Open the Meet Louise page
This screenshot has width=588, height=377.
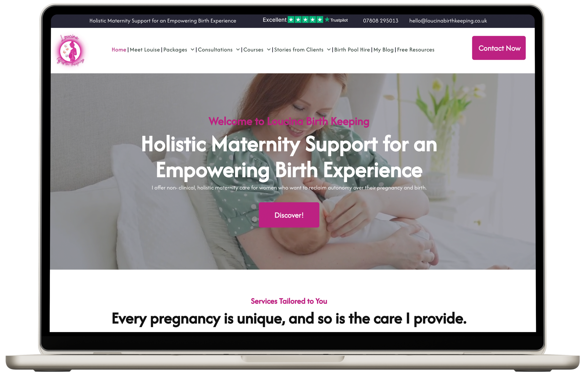click(145, 50)
